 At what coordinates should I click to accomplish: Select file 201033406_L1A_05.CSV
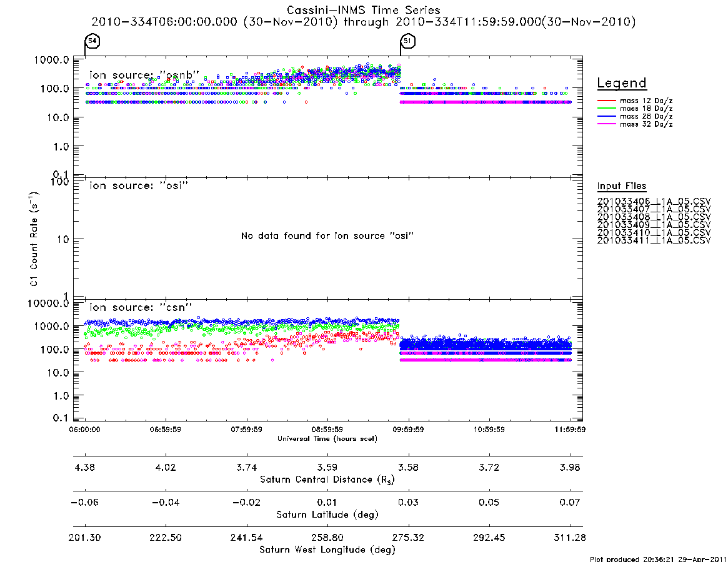(654, 202)
